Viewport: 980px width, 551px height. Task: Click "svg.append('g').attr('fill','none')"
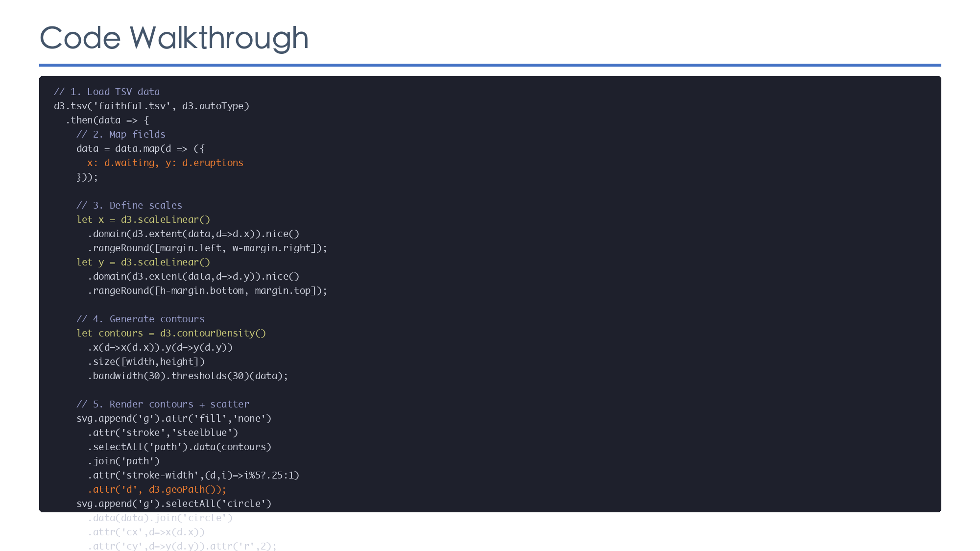[x=174, y=418]
